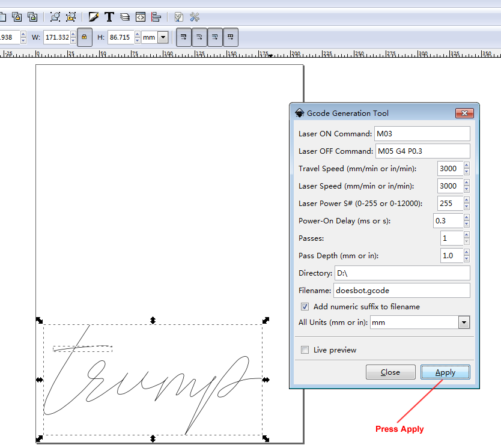Open Align and Distribute icon

156,17
